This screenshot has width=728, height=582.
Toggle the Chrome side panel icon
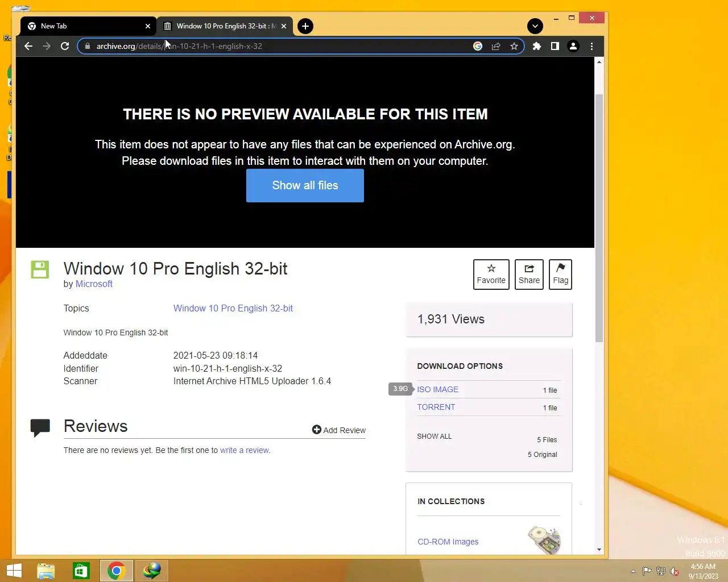point(555,46)
